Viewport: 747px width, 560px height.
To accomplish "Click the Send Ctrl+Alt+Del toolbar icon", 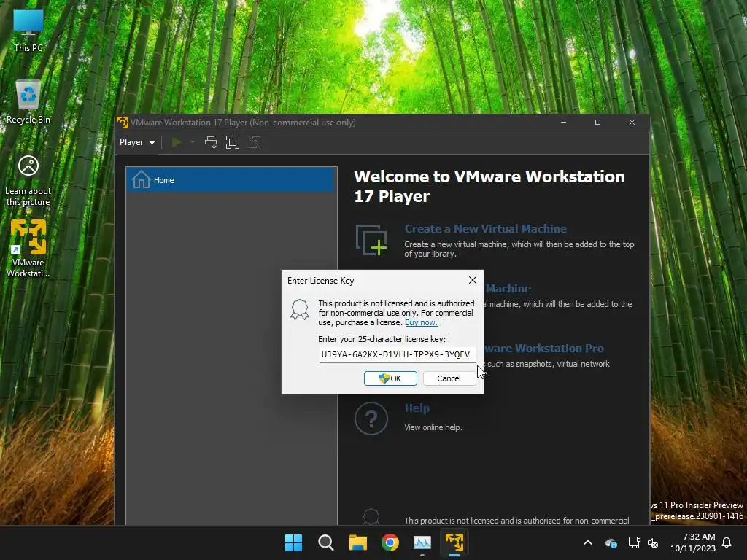I will tap(211, 142).
